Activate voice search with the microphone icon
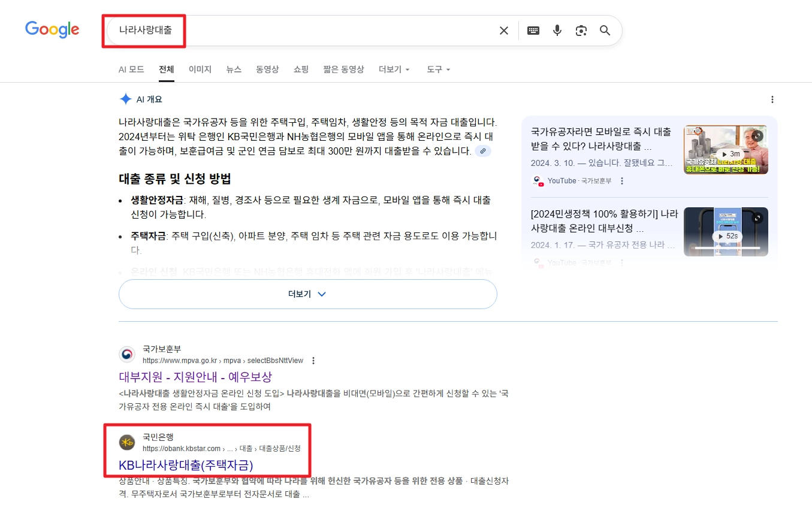 coord(557,30)
